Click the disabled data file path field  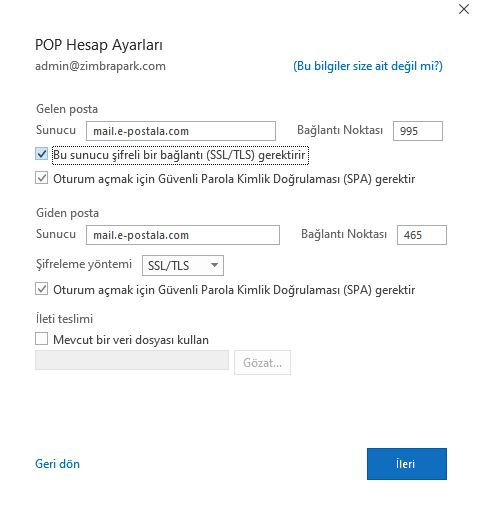pyautogui.click(x=132, y=360)
